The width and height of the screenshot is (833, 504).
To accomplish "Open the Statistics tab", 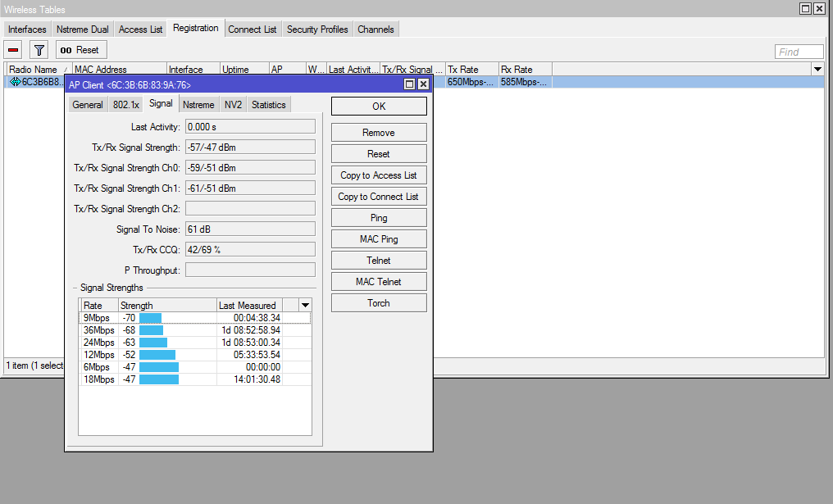I will [268, 105].
